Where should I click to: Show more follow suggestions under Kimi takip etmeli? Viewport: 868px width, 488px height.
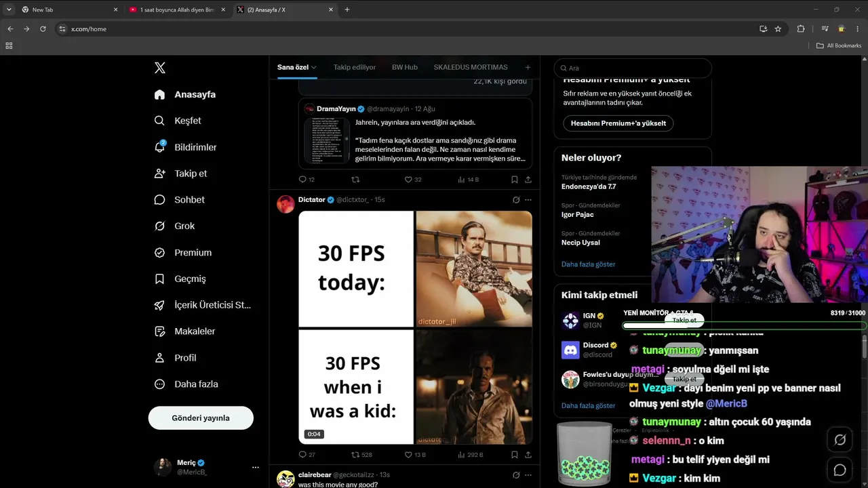point(589,405)
